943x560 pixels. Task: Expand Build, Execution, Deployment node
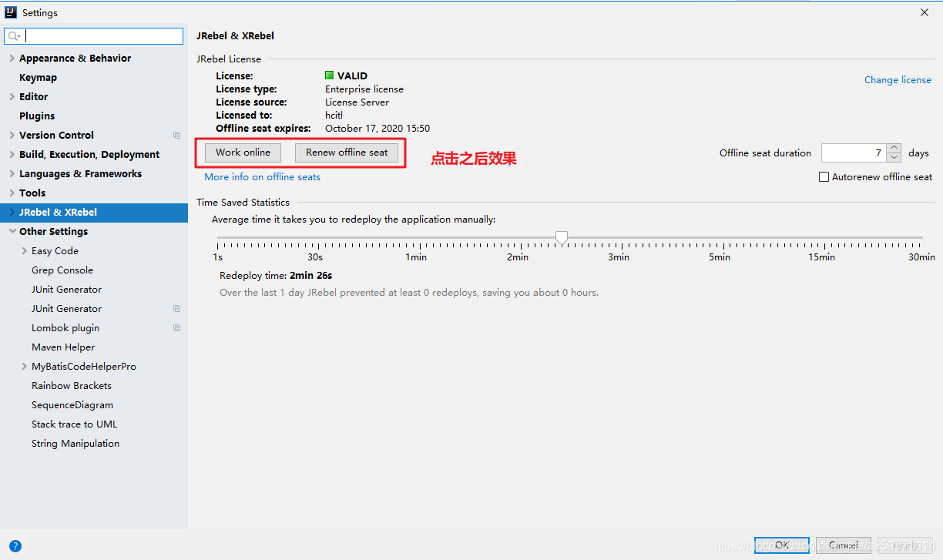12,155
